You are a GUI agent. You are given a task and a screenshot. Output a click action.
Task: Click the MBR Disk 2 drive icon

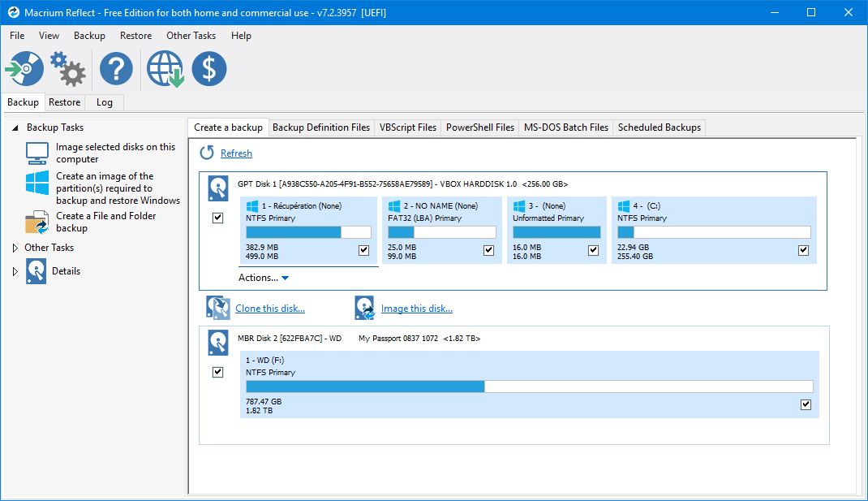218,343
